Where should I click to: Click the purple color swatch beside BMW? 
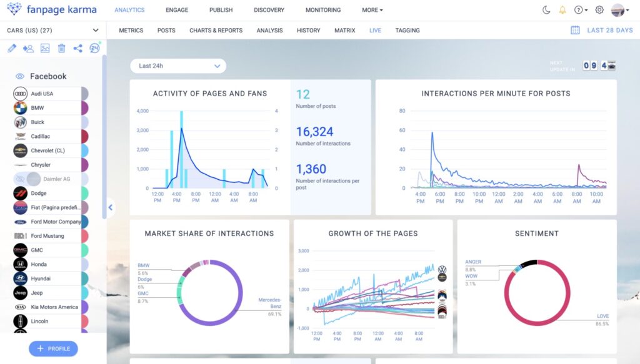point(84,108)
